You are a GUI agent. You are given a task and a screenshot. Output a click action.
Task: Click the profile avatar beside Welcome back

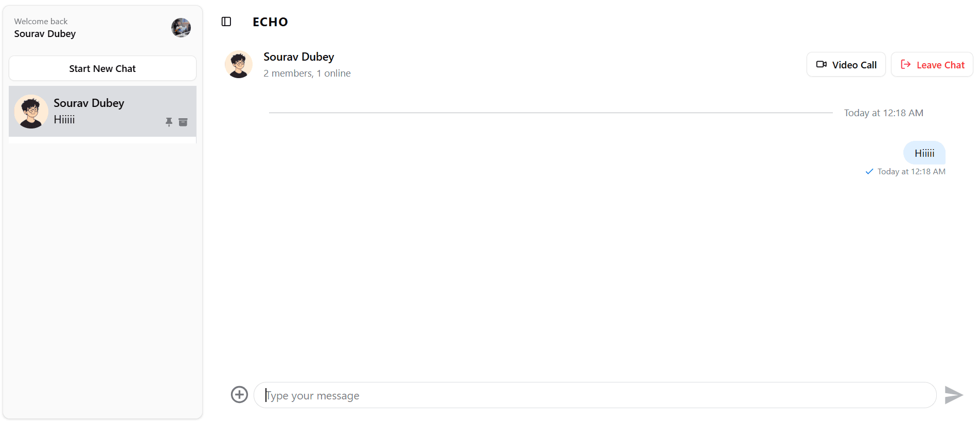click(x=181, y=28)
